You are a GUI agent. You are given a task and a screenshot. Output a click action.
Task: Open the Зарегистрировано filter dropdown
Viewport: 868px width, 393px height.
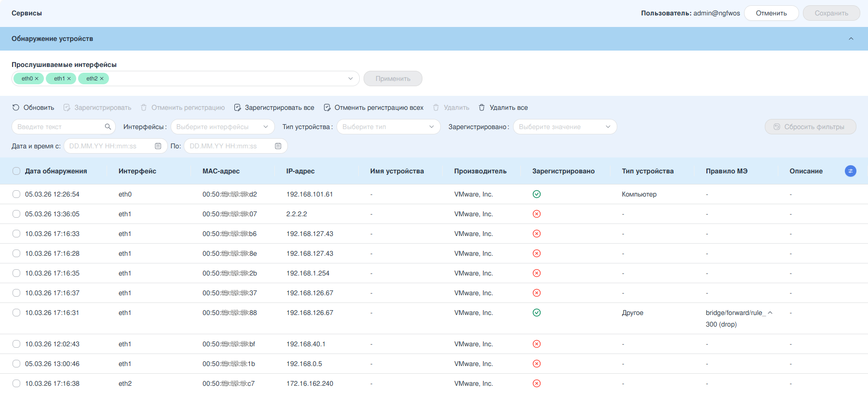pos(565,127)
